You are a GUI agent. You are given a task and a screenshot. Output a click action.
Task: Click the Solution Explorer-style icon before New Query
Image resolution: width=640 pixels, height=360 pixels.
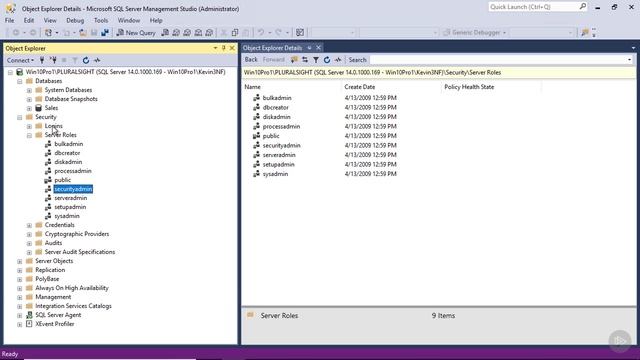105,33
